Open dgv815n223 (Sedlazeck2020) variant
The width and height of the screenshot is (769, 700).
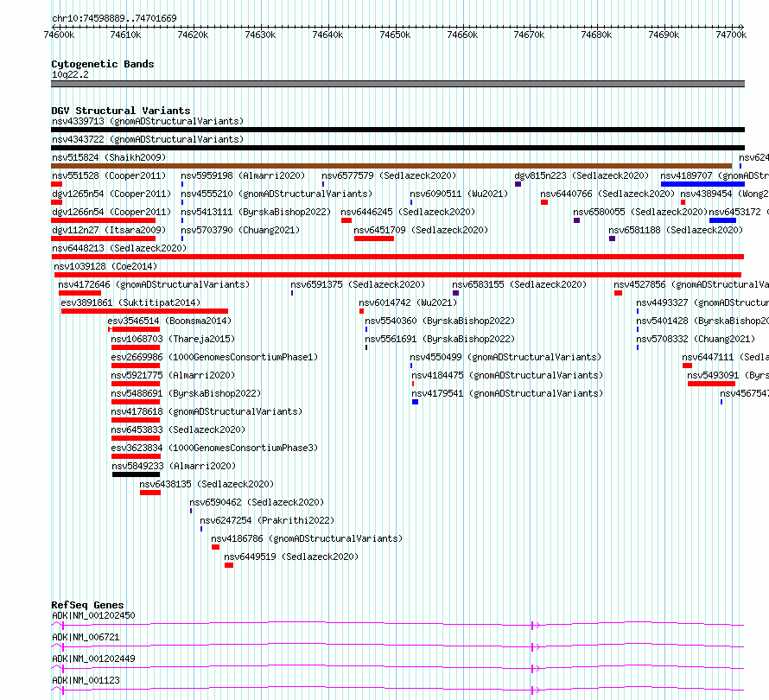tap(582, 175)
